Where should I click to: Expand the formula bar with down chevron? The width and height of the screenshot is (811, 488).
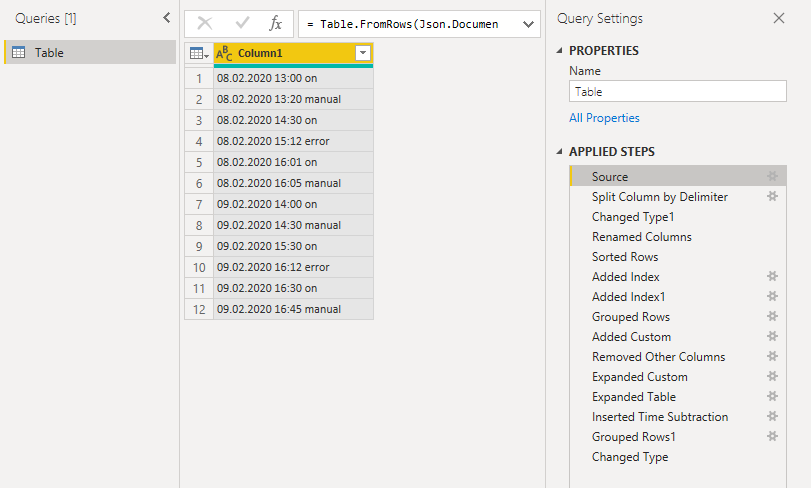[528, 24]
